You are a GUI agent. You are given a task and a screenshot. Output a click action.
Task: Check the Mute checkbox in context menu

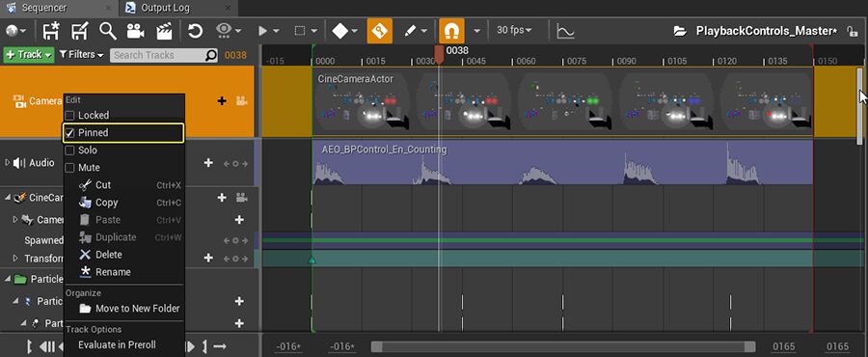click(x=69, y=168)
